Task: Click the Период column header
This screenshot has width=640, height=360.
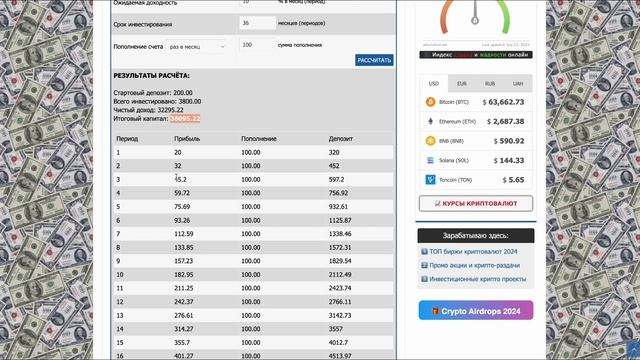Action: (x=127, y=139)
